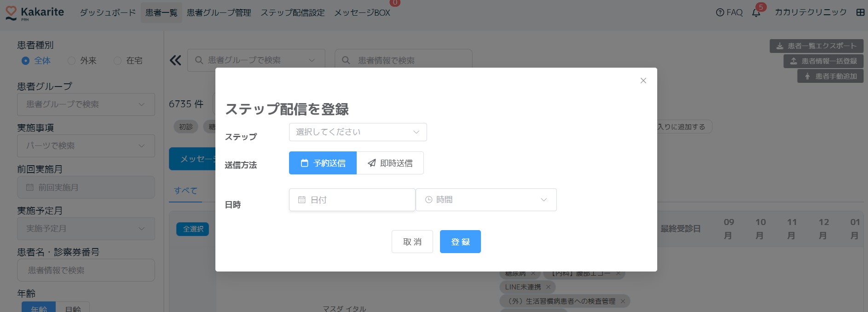This screenshot has width=868, height=312.
Task: Open sidebar 患者グループ dropdown
Action: point(86,104)
